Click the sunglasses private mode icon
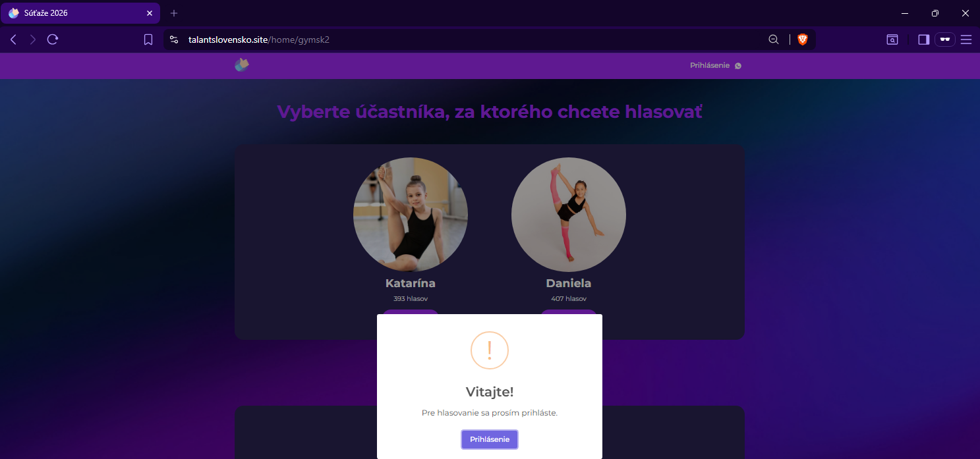980x459 pixels. click(945, 40)
